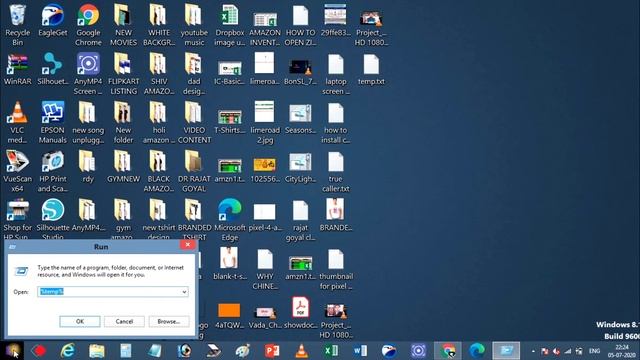This screenshot has width=640, height=360.
Task: Click the Browse... button in Run
Action: coord(169,321)
